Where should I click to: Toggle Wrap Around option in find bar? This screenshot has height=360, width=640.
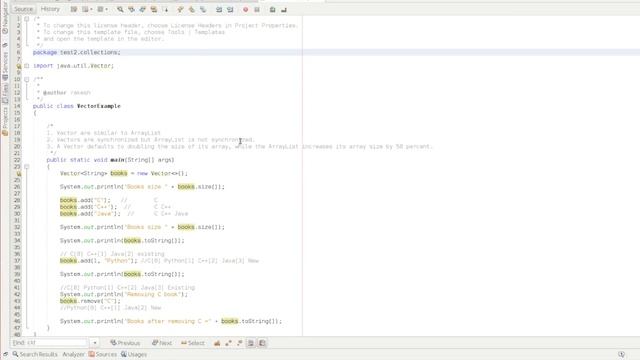[x=262, y=343]
